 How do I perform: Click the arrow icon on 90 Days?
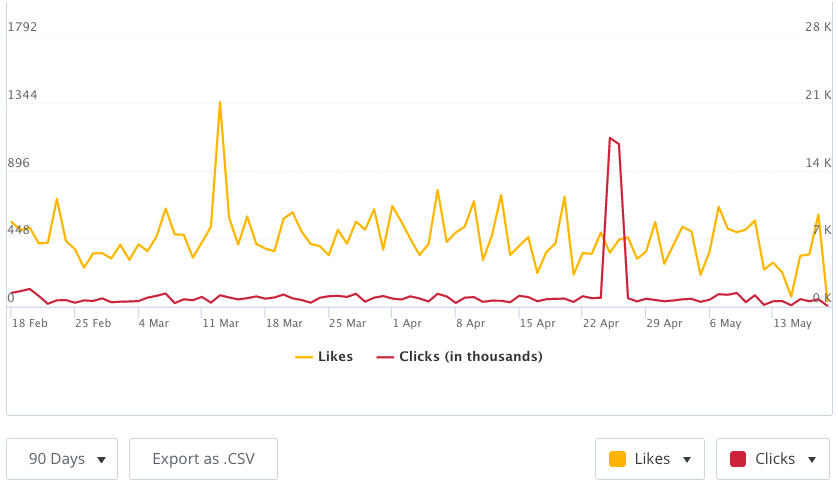click(x=101, y=460)
